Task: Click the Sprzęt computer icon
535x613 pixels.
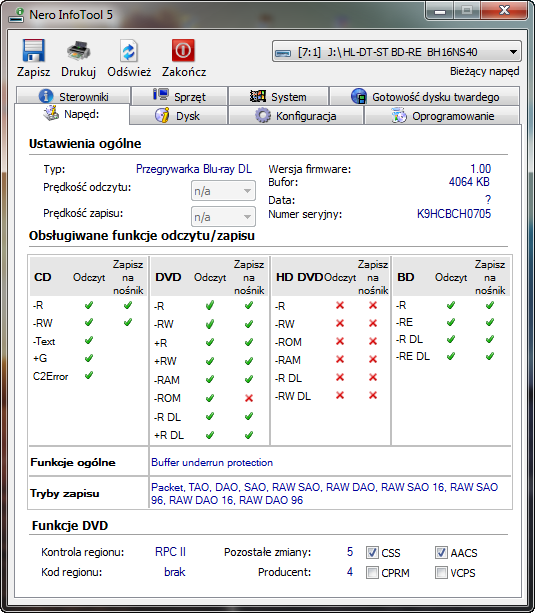Action: [161, 95]
